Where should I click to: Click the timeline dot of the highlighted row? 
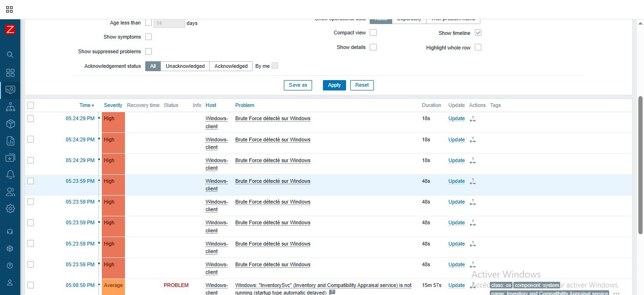coord(99,180)
